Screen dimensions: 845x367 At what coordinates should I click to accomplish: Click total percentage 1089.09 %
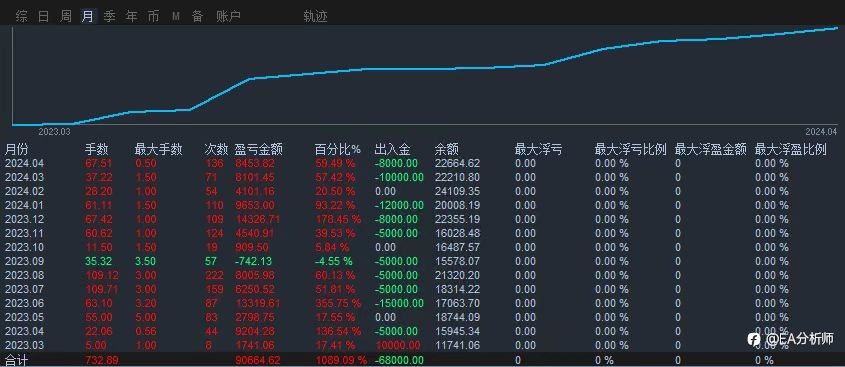[x=341, y=360]
